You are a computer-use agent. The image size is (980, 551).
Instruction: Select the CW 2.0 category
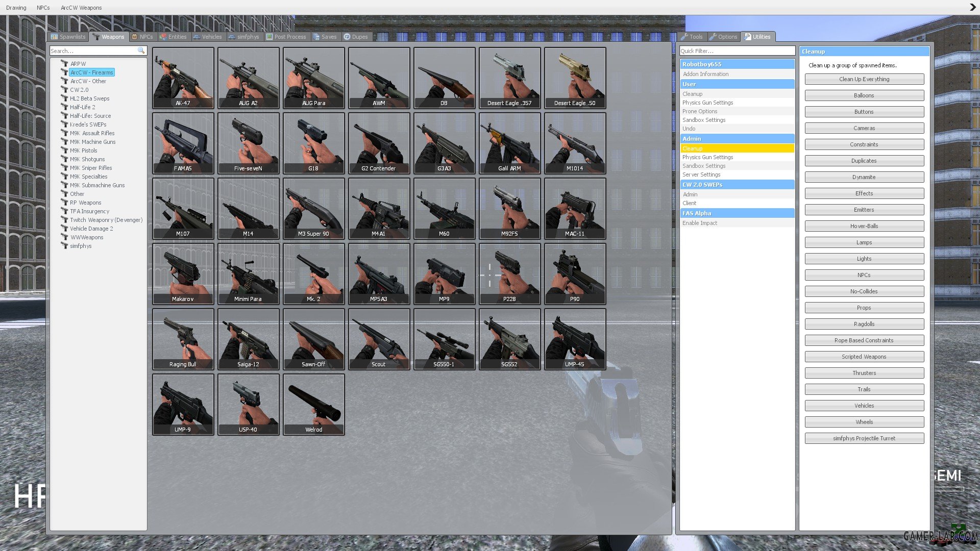pos(79,90)
